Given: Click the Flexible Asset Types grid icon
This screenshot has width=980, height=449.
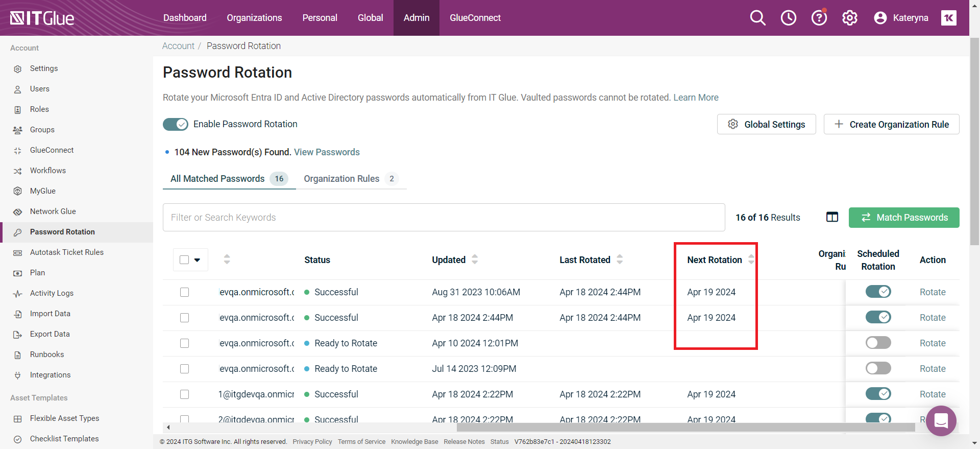Looking at the screenshot, I should (18, 418).
